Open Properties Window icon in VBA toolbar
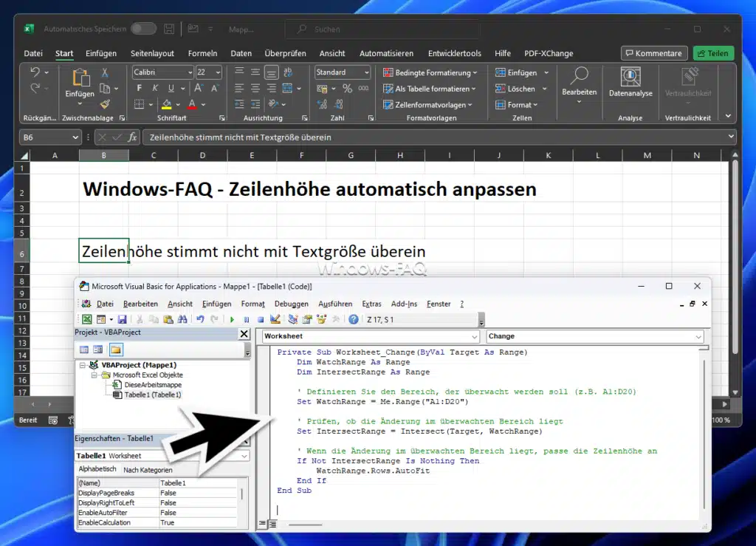This screenshot has height=546, width=756. pyautogui.click(x=307, y=319)
